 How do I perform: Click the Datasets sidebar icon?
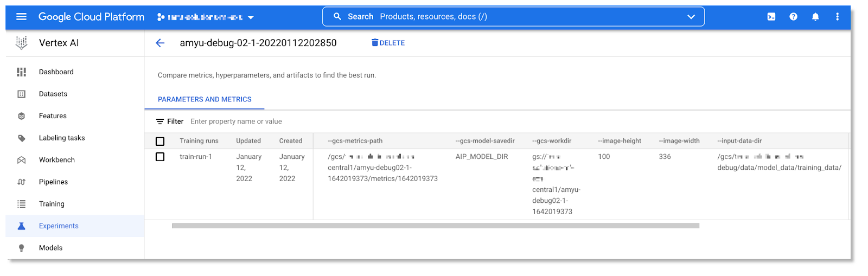pyautogui.click(x=21, y=94)
